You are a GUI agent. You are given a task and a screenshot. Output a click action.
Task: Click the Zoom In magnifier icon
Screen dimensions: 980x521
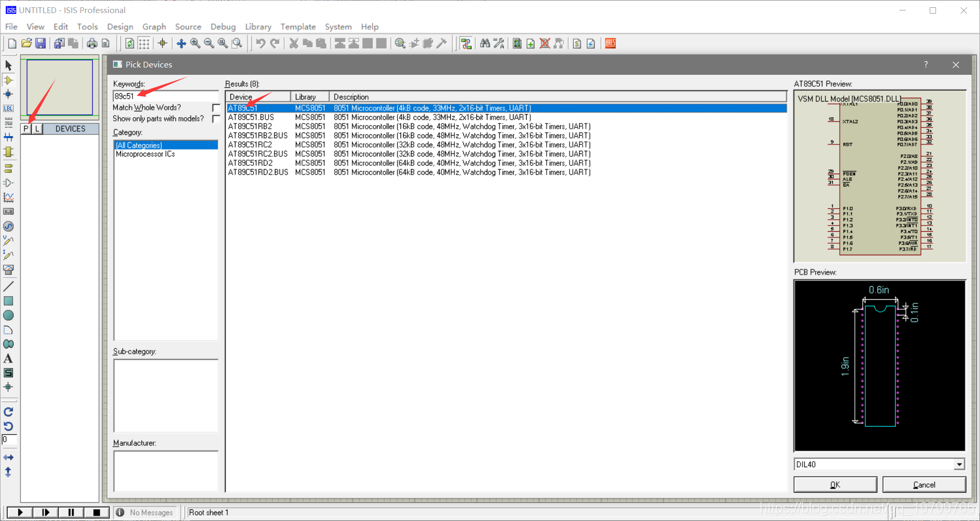tap(195, 43)
